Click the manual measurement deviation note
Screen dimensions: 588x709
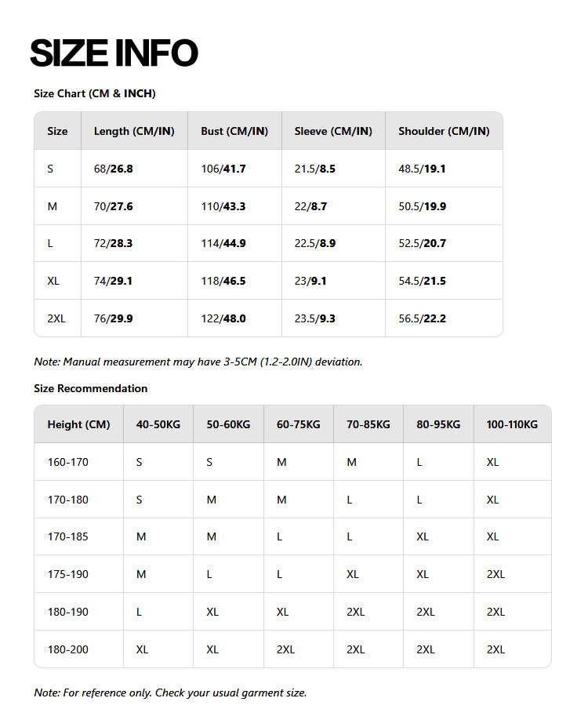click(198, 362)
